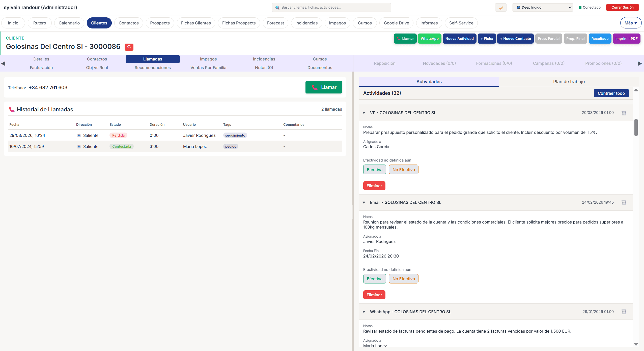Viewport: 644px width, 351px height.
Task: Click the right arrow beside Promociones tab
Action: 640,63
